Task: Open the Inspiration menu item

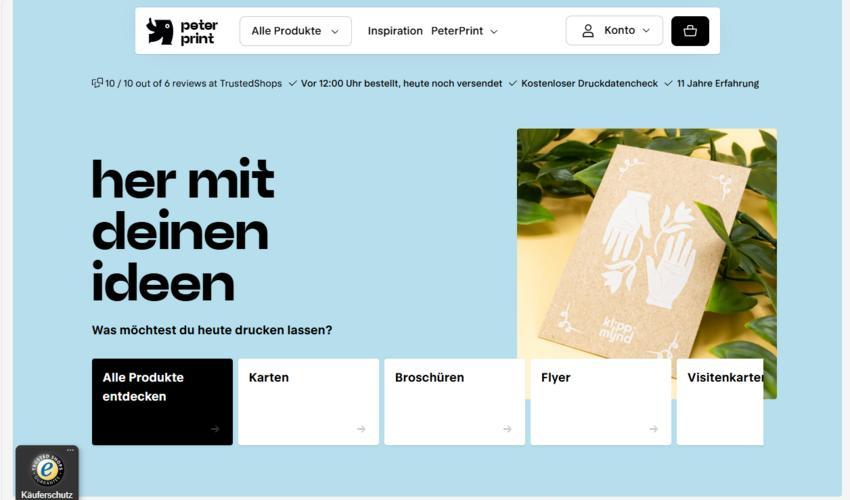Action: tap(395, 31)
